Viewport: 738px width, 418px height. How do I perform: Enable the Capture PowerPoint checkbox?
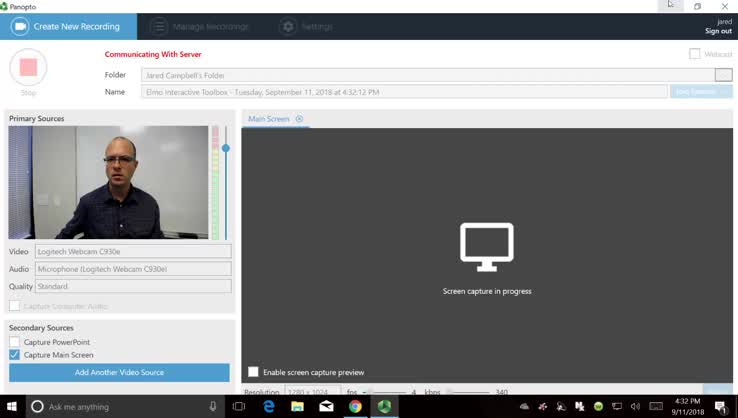click(x=15, y=342)
